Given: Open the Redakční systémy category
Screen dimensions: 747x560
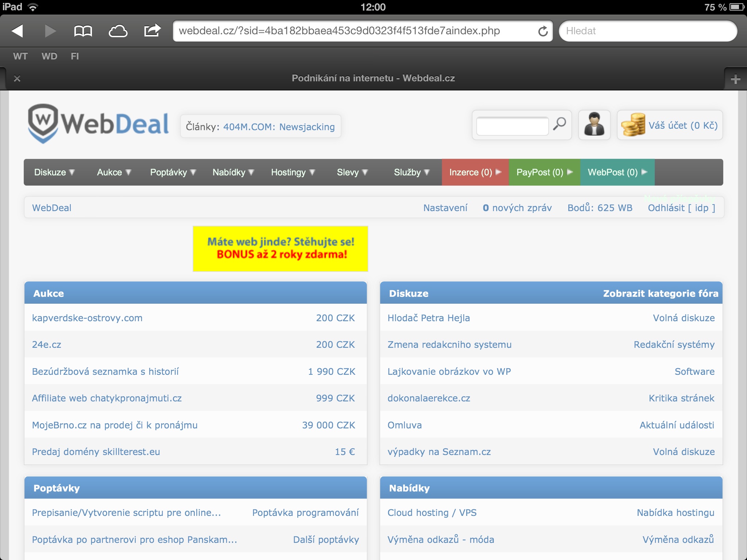Looking at the screenshot, I should 674,345.
